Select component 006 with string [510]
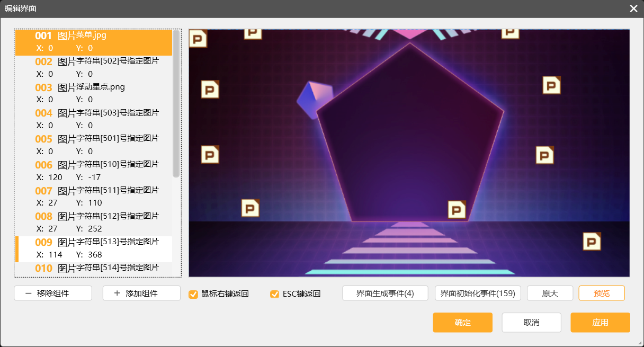This screenshot has width=644, height=347. 94,171
